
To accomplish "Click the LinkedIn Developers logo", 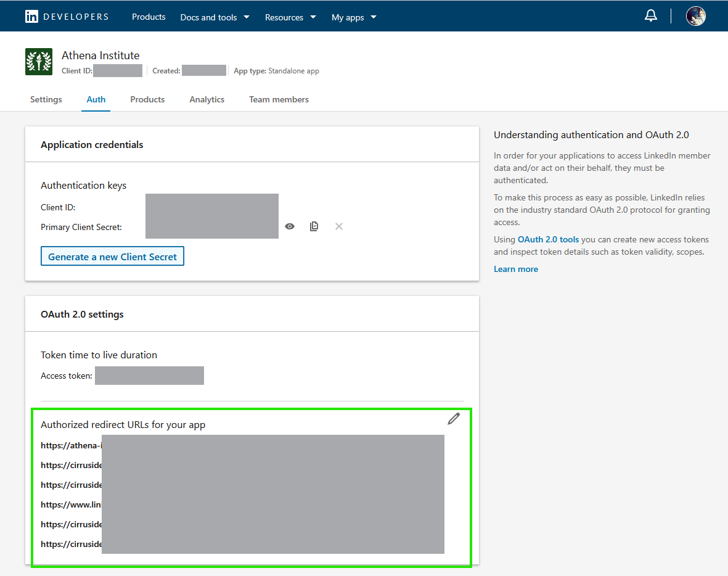I will click(x=67, y=17).
